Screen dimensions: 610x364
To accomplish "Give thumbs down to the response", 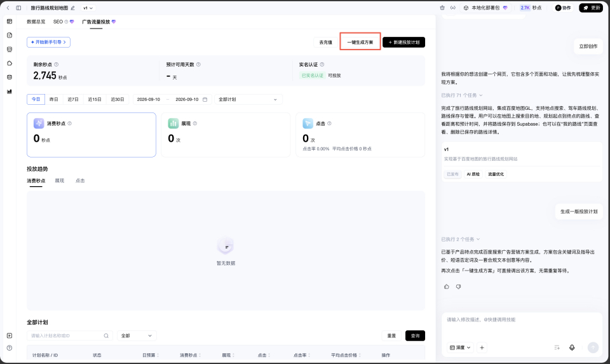I will tap(458, 286).
